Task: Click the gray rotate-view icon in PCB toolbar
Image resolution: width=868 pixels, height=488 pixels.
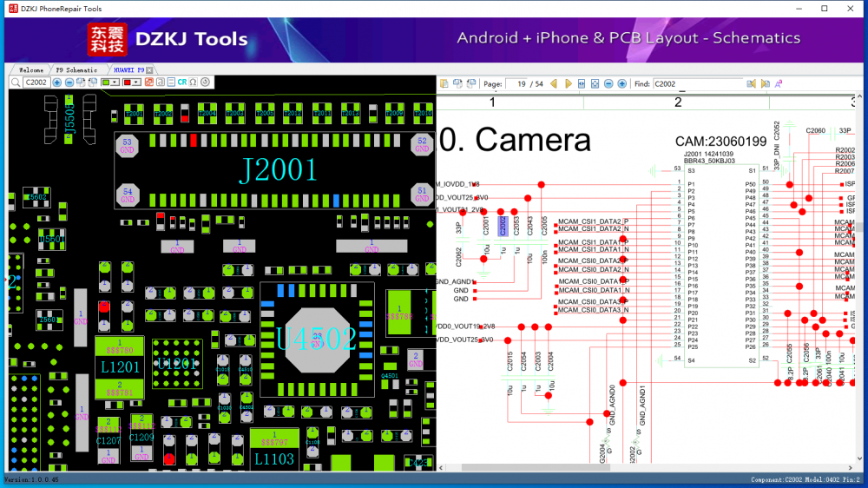Action: [x=160, y=82]
